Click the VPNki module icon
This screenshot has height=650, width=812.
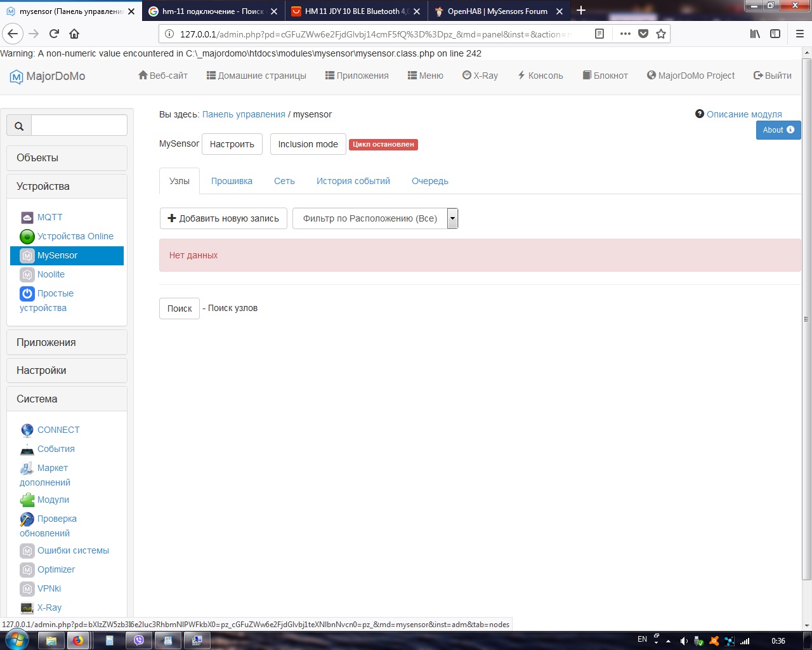click(27, 588)
